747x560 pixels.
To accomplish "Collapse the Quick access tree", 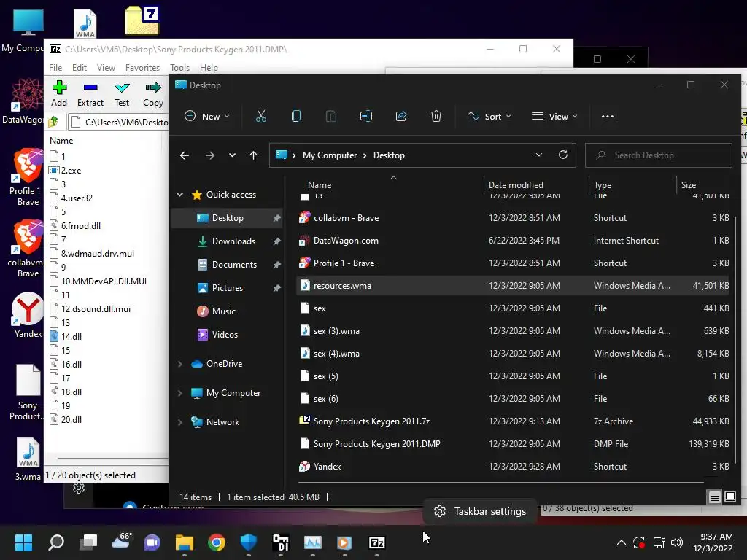I will click(180, 194).
